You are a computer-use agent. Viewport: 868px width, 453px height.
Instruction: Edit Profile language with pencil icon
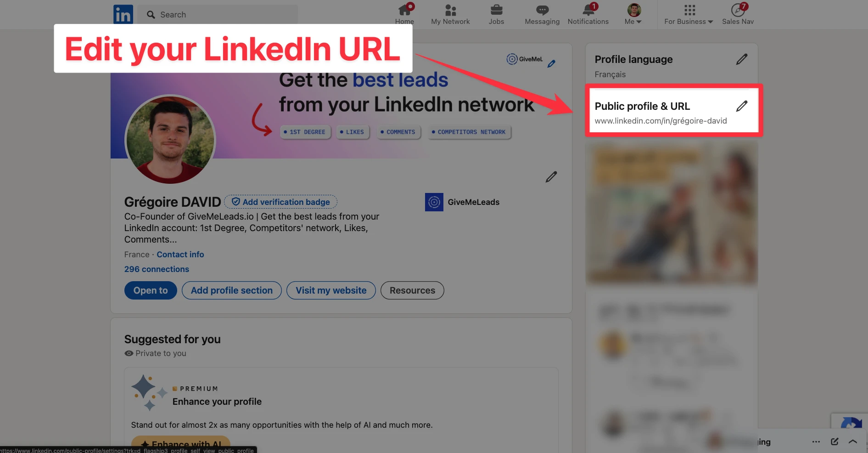[x=742, y=59]
